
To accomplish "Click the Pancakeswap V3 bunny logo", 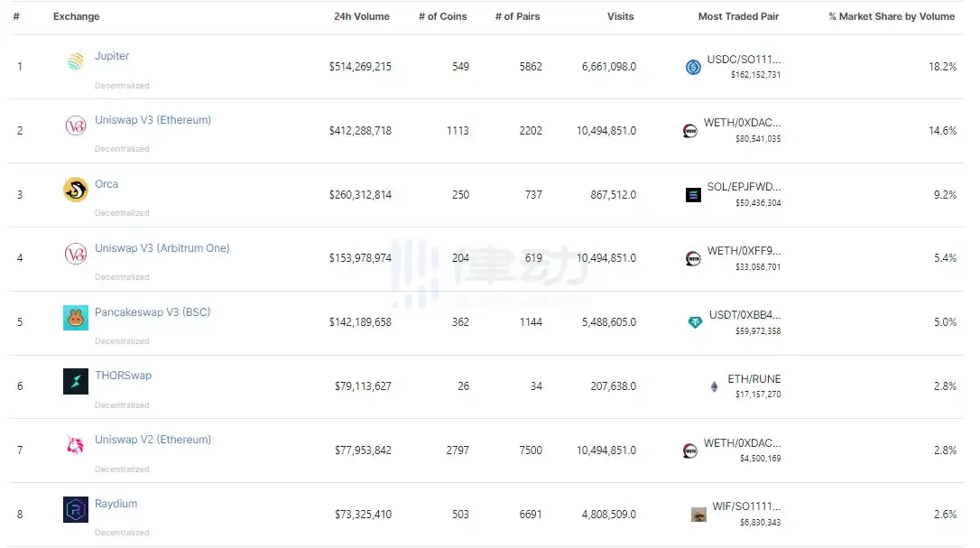I will point(76,318).
